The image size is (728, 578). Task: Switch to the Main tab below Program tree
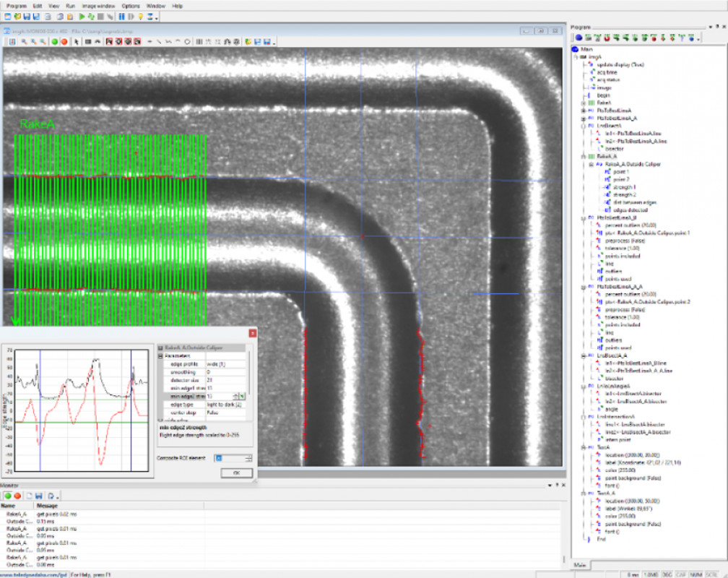pos(579,565)
